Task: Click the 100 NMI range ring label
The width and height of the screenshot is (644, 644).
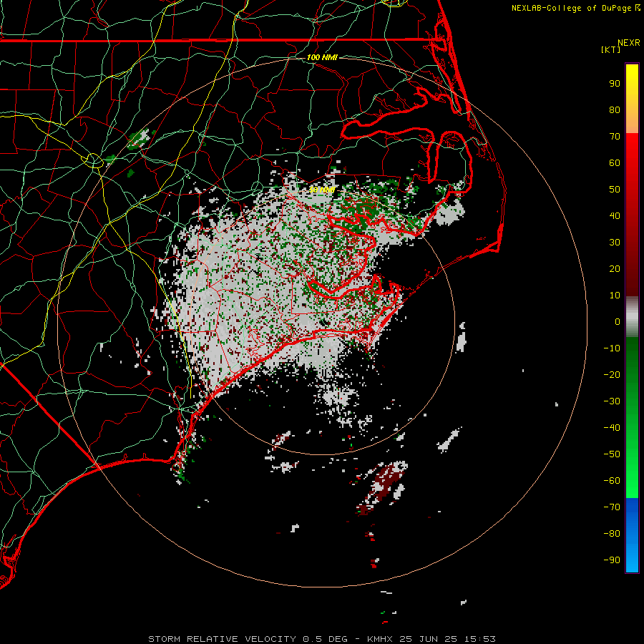Action: [322, 57]
